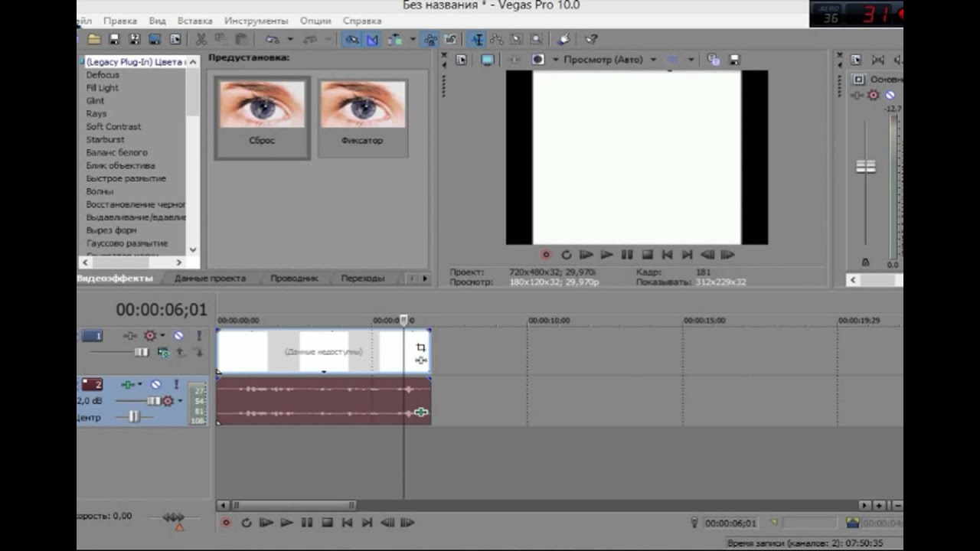Stop playback in preview window transport
Viewport: 980px width, 551px height.
pos(647,255)
